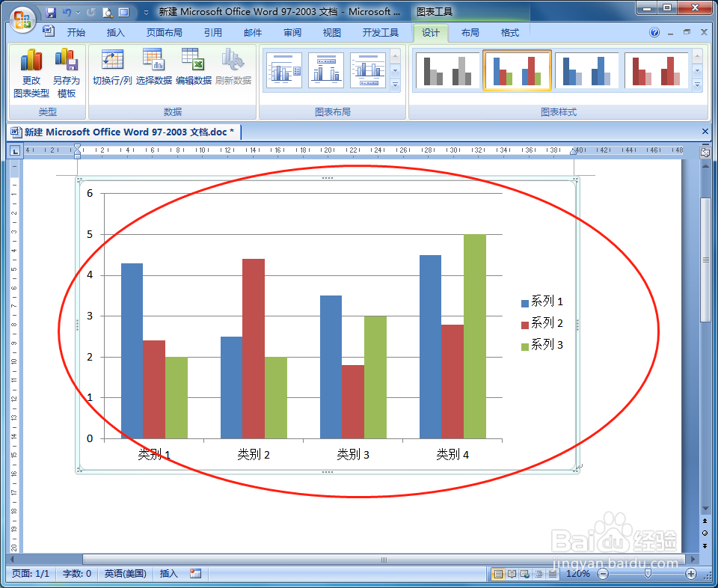Customize Quick Access Toolbar dropdown
The height and width of the screenshot is (588, 718).
tap(146, 13)
